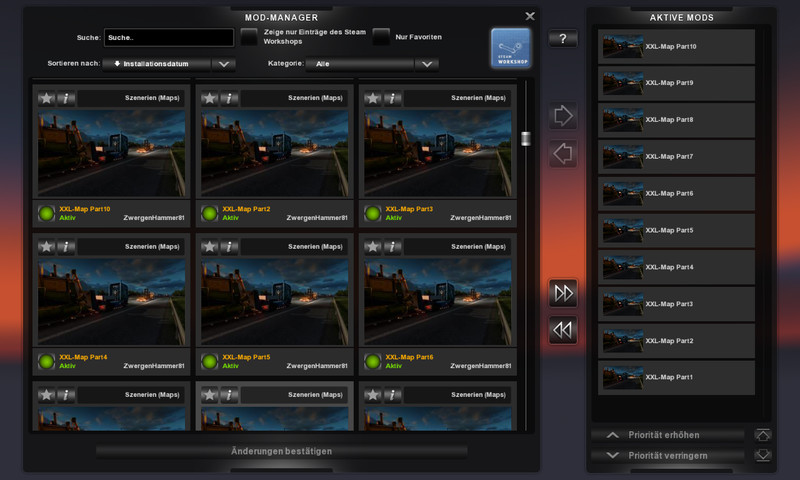Viewport: 800px width, 480px height.
Task: Toggle green active indicator of XXL-Map Part3
Action: point(373,213)
